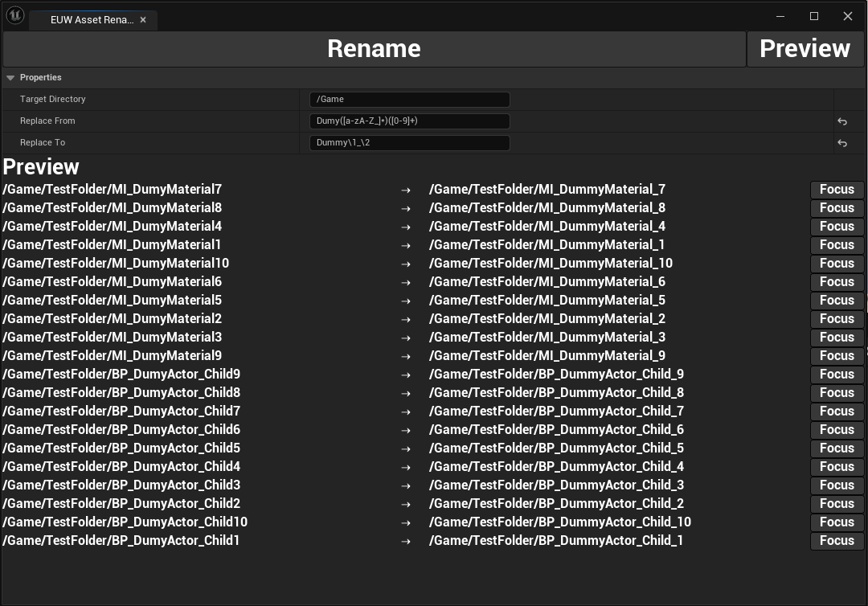
Task: Select source path MI_DumyMaterial10
Action: coord(116,264)
